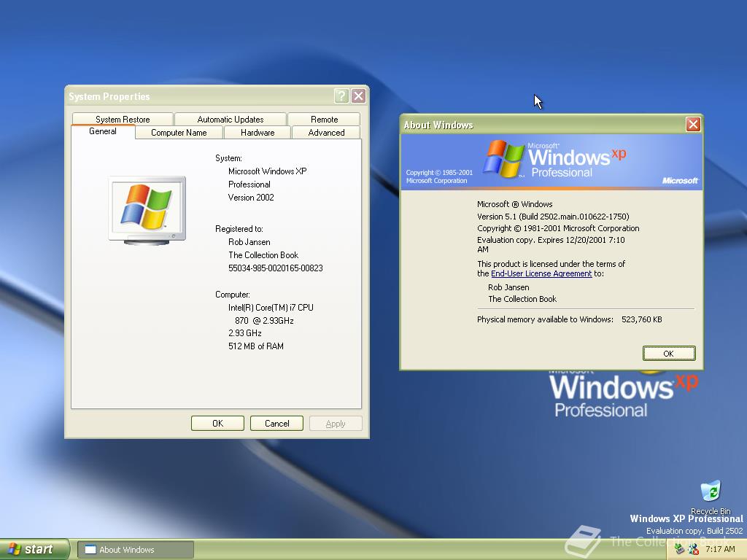Click the About Windows taskbar button
Image resolution: width=747 pixels, height=560 pixels.
pos(136,550)
